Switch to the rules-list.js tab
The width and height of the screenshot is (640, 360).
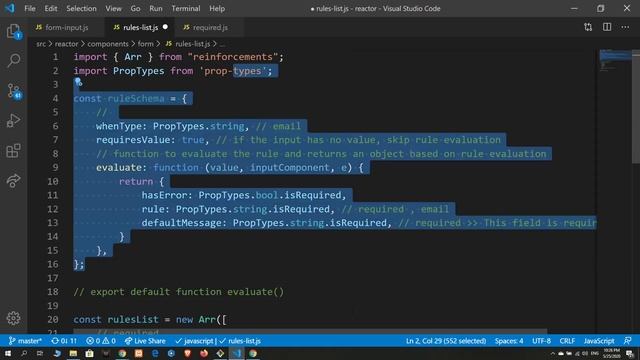click(x=140, y=27)
